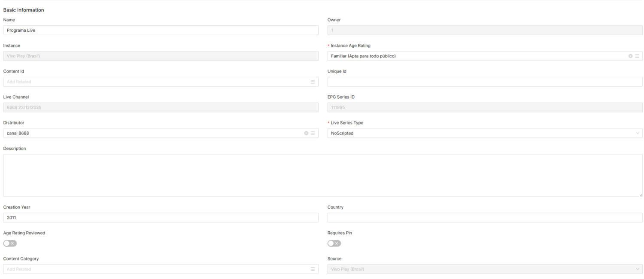Click the Content Id Add Related field
The width and height of the screenshot is (644, 279).
(x=155, y=82)
